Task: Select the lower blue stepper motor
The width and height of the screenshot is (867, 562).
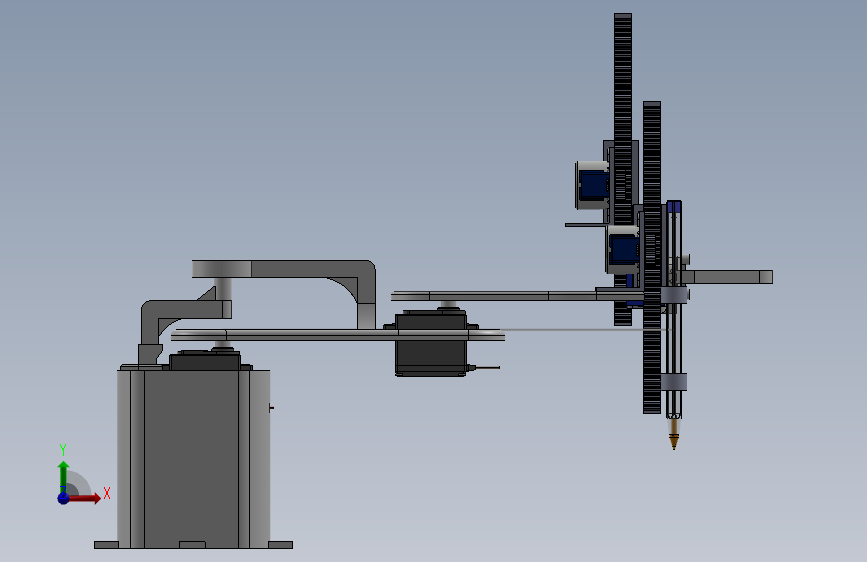Action: tap(623, 250)
